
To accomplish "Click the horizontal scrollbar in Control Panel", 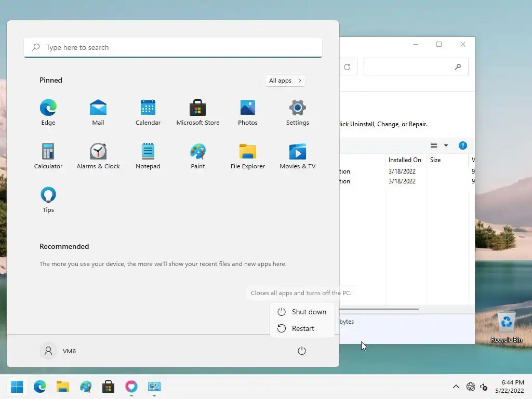I will (x=379, y=309).
